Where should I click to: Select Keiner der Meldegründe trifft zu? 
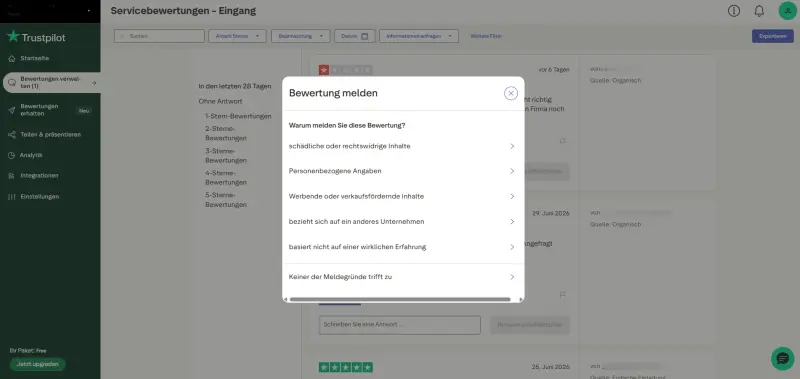tap(403, 277)
